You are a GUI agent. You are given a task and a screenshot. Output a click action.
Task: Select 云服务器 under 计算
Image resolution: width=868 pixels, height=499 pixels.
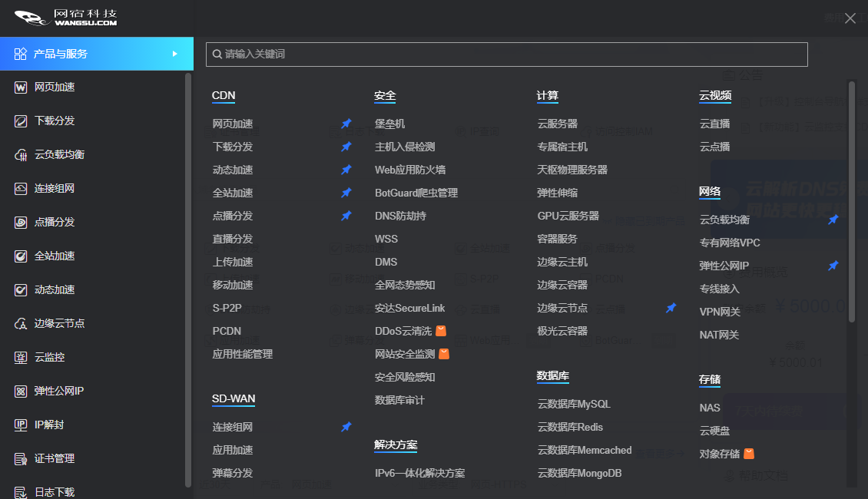[x=557, y=124]
